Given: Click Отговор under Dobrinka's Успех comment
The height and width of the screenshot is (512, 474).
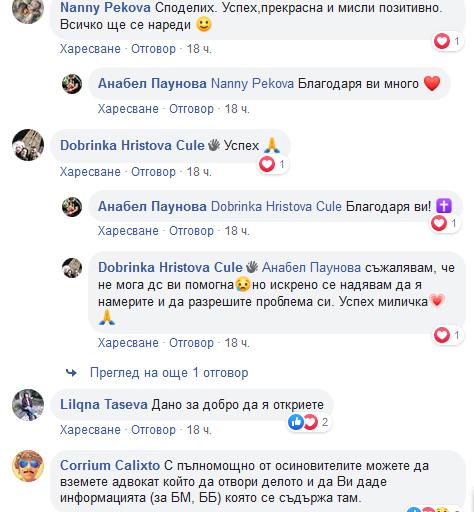Looking at the screenshot, I should [x=153, y=172].
